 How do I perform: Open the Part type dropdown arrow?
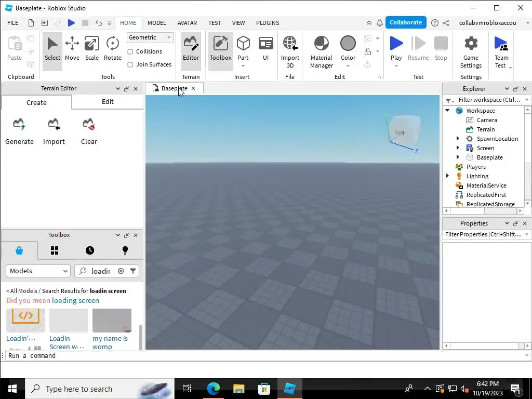(x=243, y=66)
